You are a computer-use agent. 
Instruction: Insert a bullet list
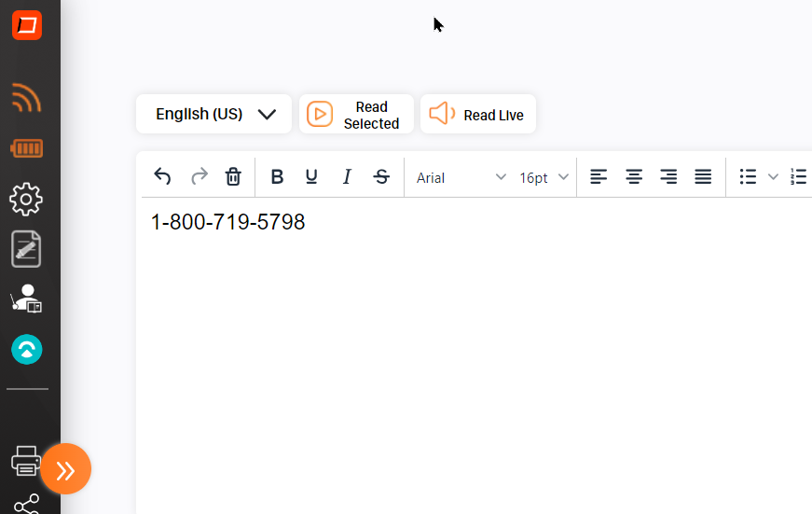[749, 176]
